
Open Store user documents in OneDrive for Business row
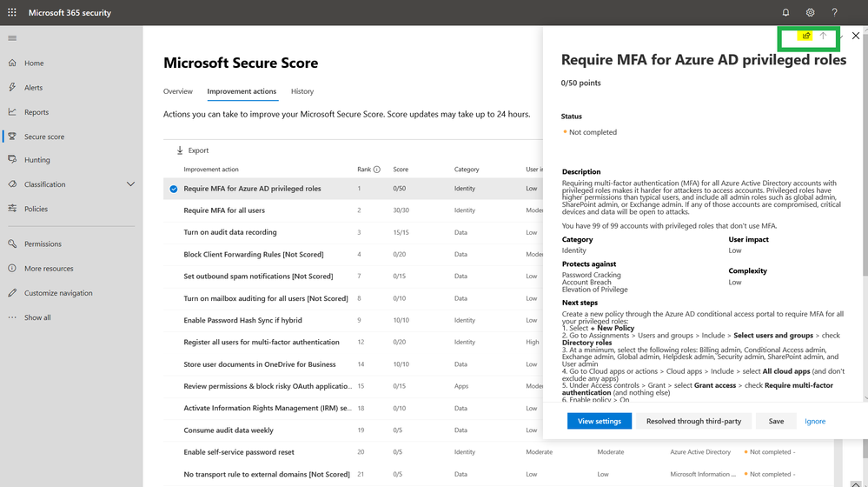click(x=353, y=364)
